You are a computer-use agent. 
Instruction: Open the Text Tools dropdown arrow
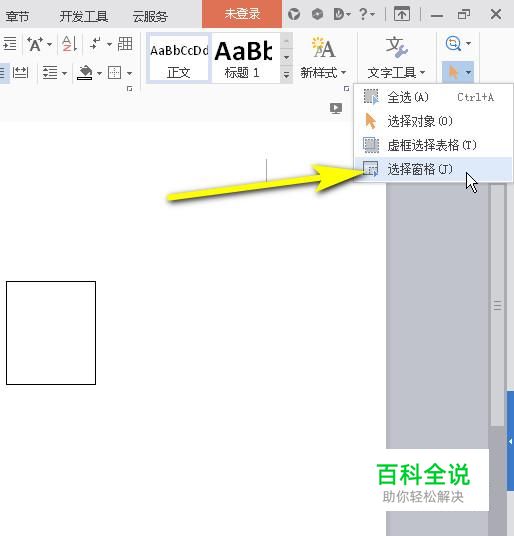pyautogui.click(x=422, y=72)
